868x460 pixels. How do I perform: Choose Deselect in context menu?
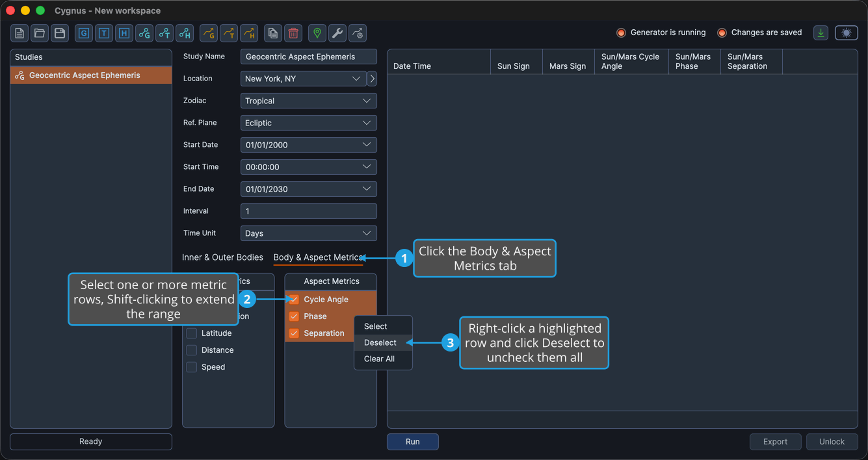383,342
